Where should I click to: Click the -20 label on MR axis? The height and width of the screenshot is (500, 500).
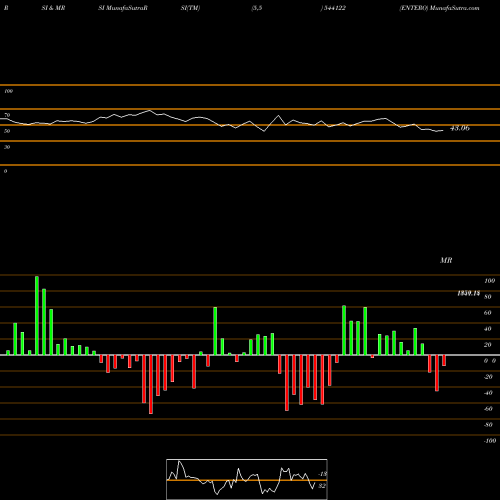point(488,377)
